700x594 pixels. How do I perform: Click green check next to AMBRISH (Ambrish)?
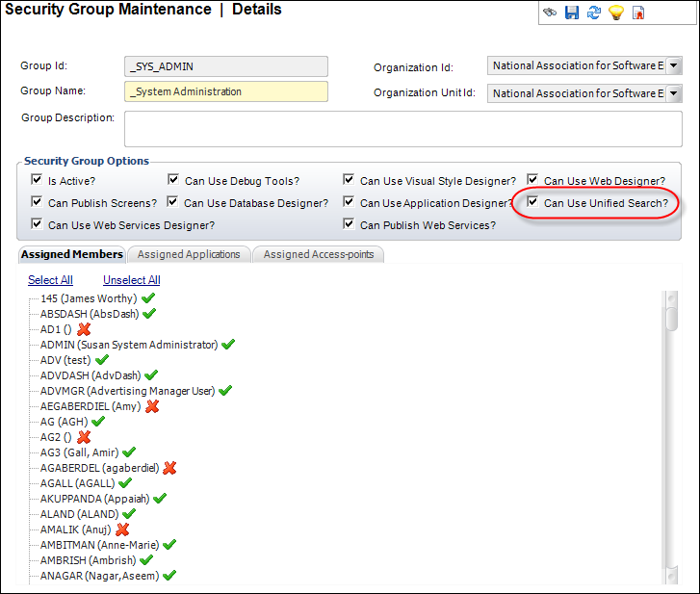(146, 559)
